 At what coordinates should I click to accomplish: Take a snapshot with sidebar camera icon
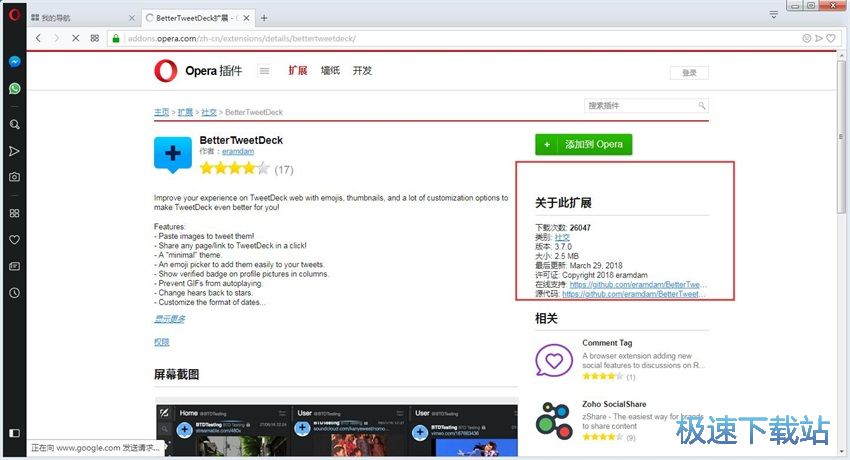[15, 177]
